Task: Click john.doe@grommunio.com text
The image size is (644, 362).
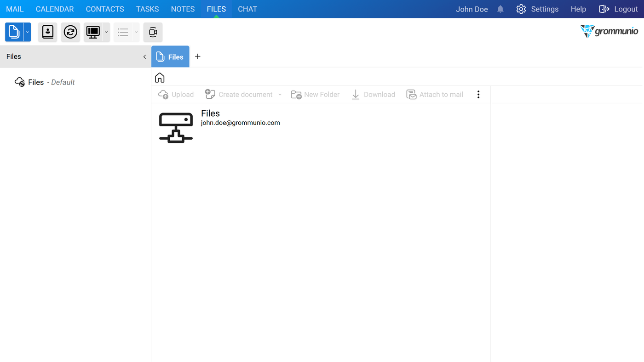Action: (241, 123)
